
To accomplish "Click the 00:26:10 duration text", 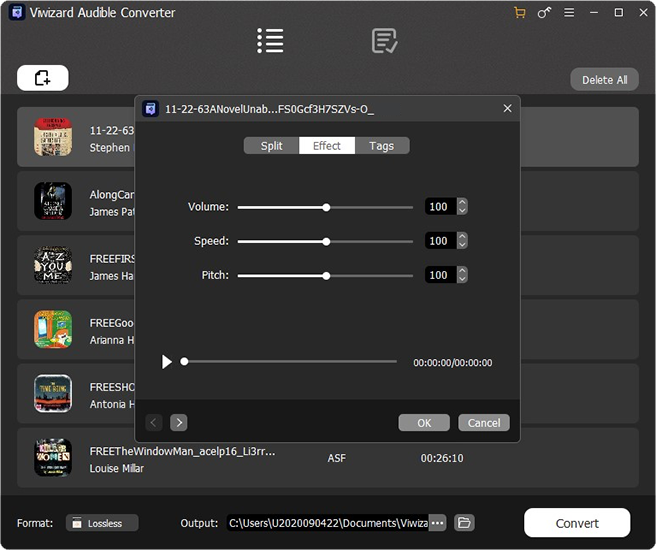I will 442,458.
